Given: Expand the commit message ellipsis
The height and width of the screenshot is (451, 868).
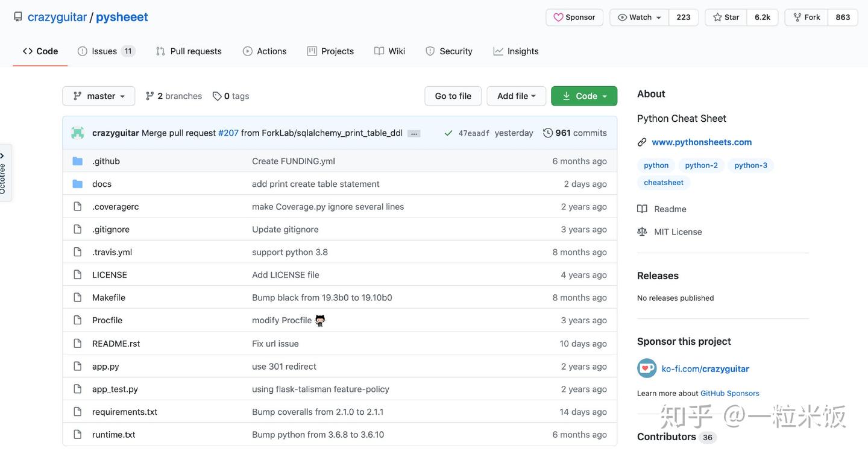Looking at the screenshot, I should [414, 133].
